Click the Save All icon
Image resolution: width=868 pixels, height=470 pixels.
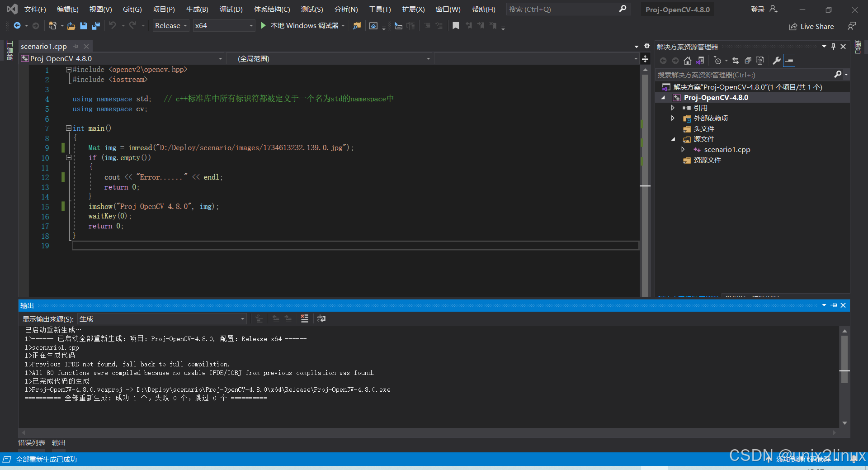(95, 26)
